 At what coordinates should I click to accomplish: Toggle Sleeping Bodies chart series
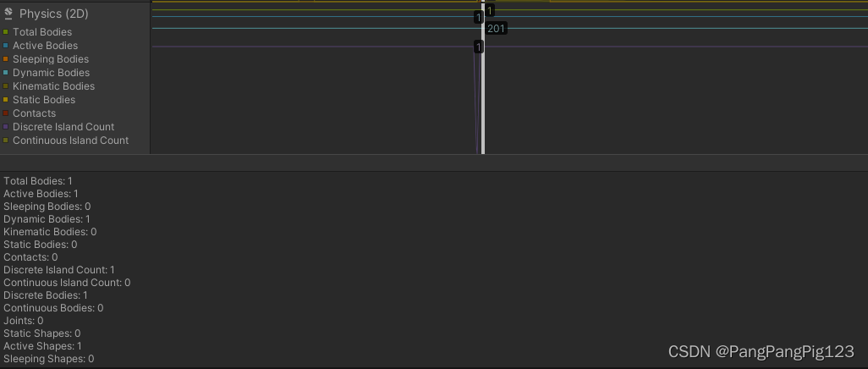pos(6,59)
